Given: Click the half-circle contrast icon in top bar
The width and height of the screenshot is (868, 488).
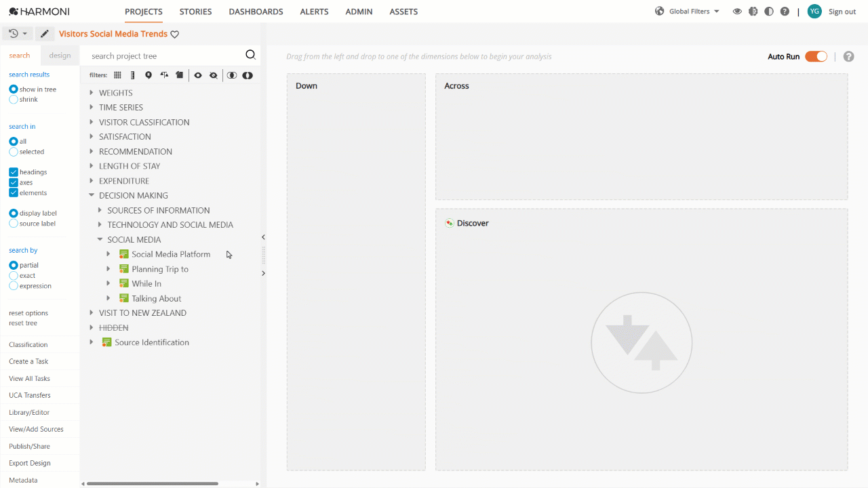Looking at the screenshot, I should [x=768, y=12].
